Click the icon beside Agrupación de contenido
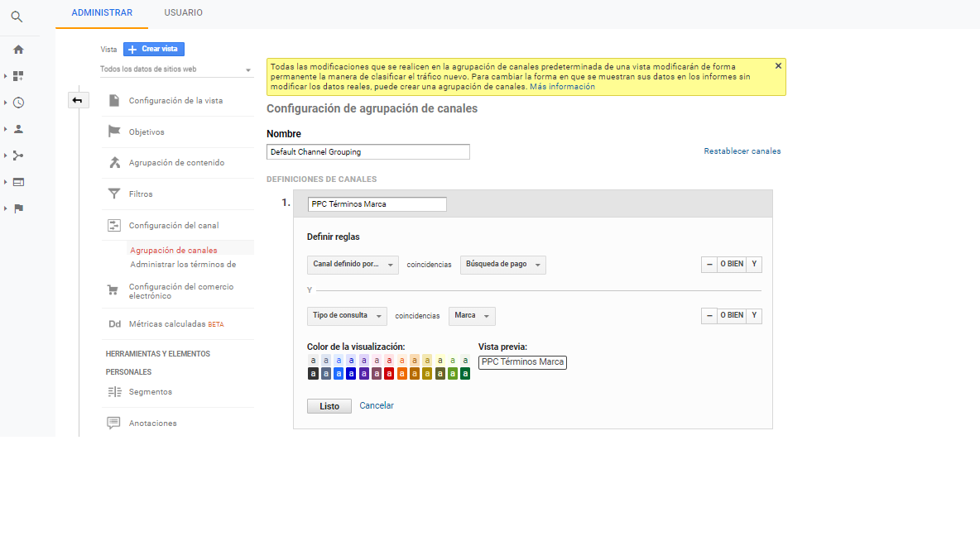This screenshot has width=980, height=536. [114, 162]
